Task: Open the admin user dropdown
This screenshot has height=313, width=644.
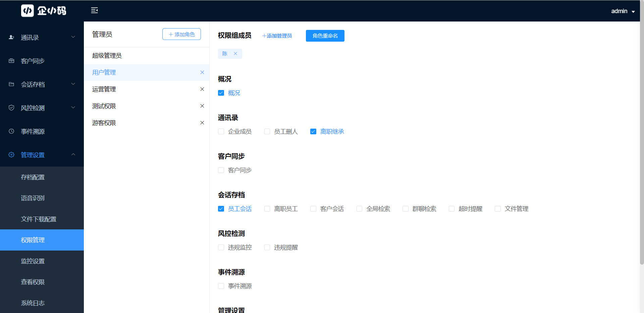Action: coord(623,11)
